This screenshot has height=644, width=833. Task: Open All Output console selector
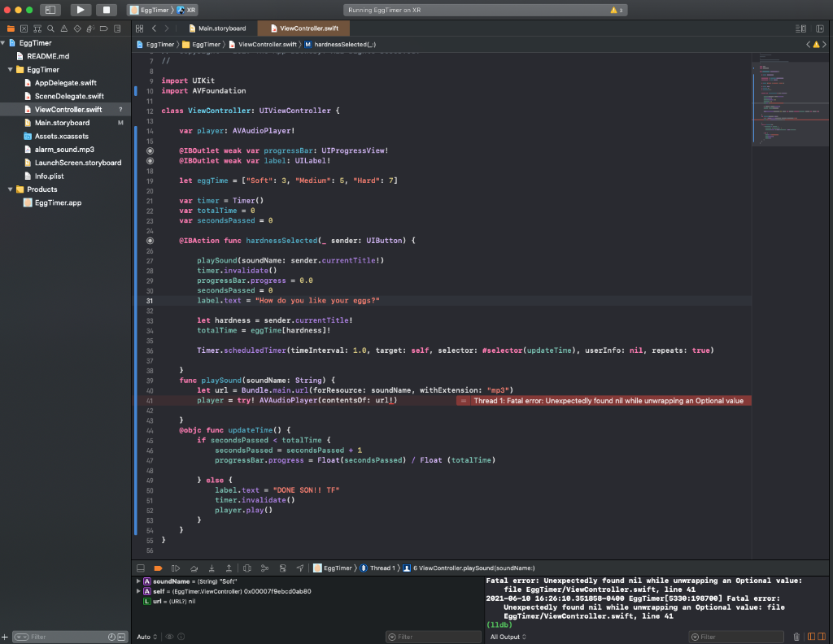click(508, 637)
